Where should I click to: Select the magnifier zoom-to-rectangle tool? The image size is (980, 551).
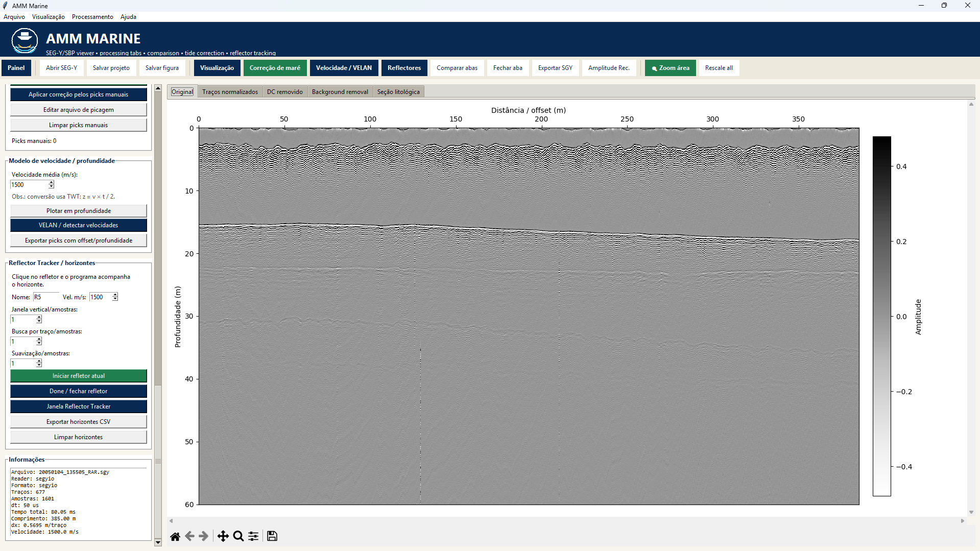238,536
